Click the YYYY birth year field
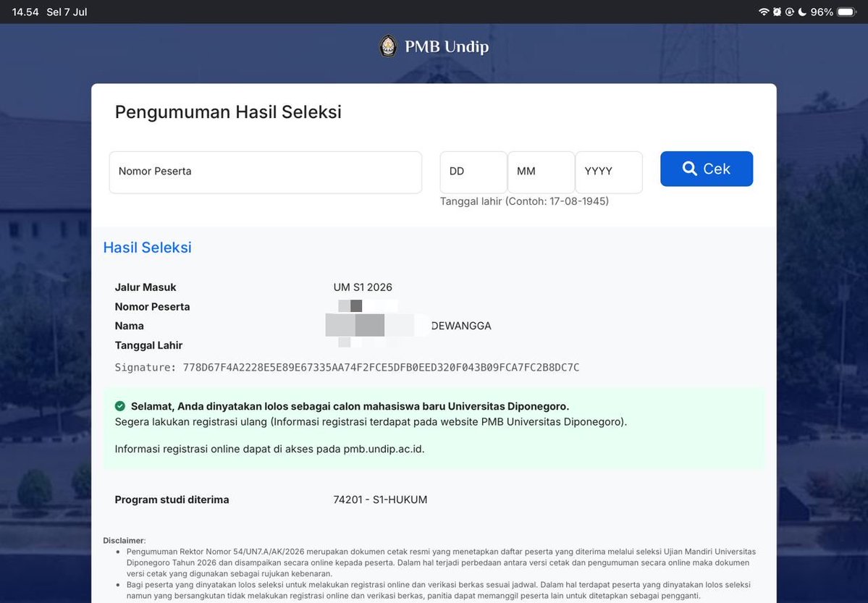Viewport: 868px width, 603px height. [609, 172]
